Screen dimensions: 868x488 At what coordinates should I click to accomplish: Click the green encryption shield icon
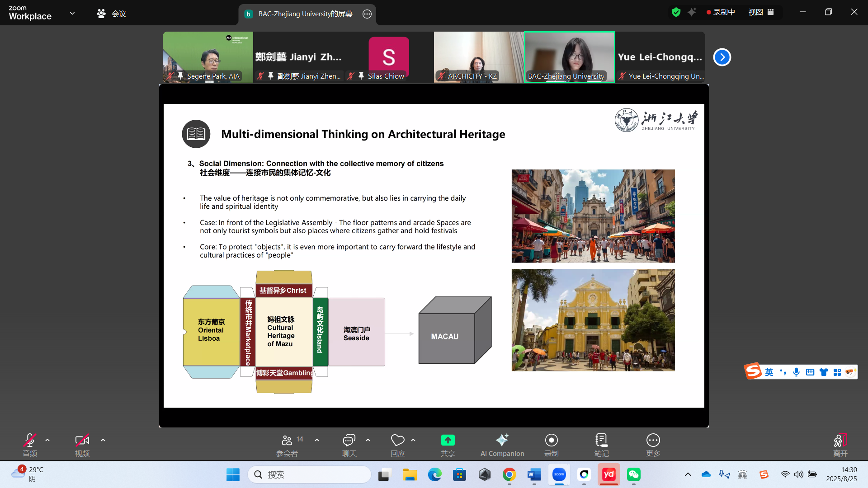pos(676,12)
